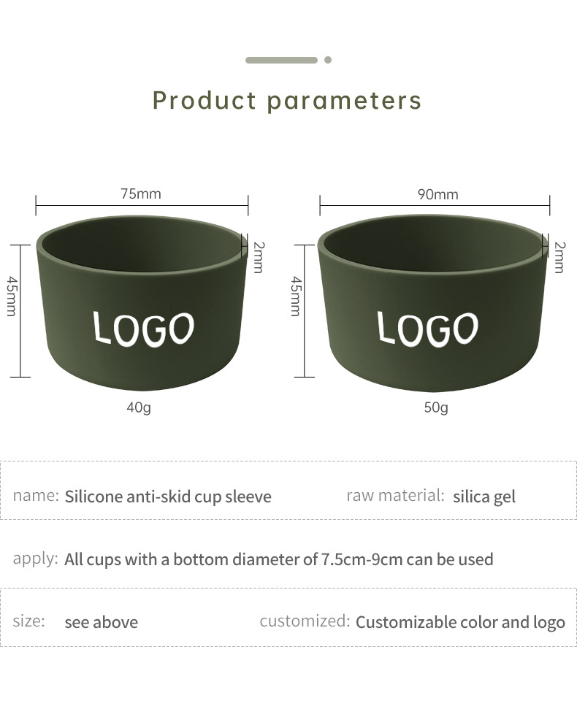Click the 2mm thickness label on left sleeve

point(258,257)
